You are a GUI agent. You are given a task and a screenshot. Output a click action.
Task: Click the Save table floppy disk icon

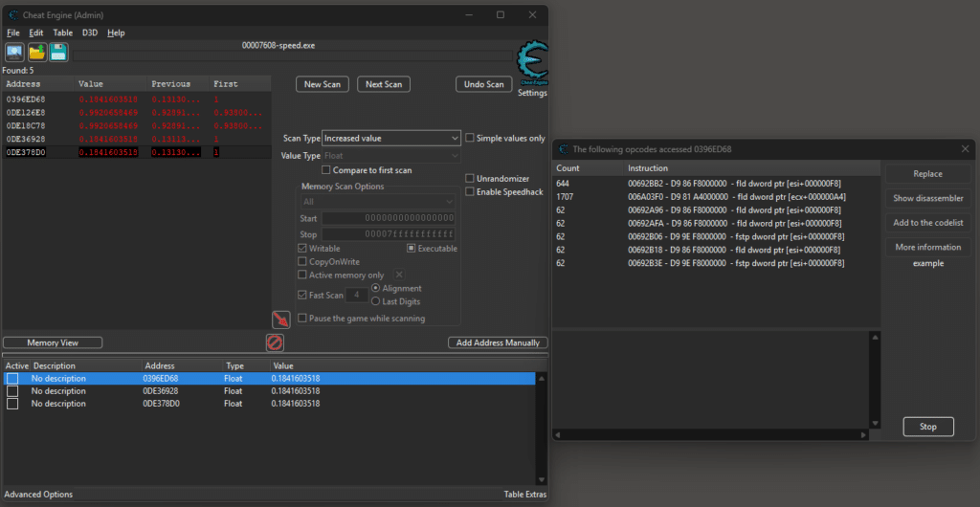[58, 52]
